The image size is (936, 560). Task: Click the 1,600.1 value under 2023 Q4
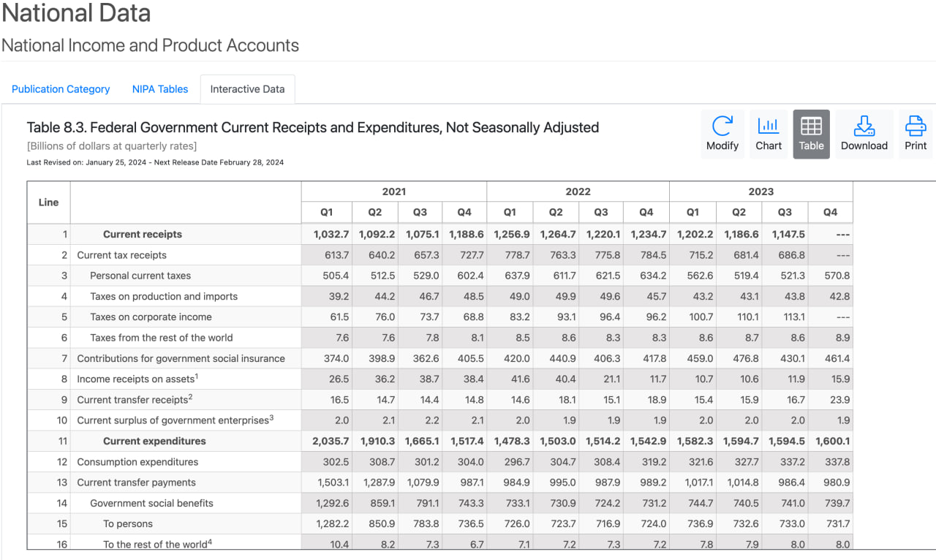point(831,441)
